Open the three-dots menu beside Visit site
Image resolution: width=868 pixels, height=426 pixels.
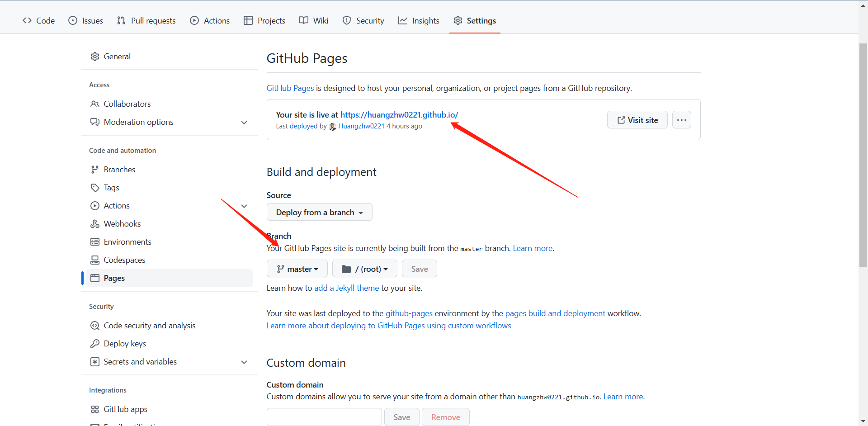[682, 120]
